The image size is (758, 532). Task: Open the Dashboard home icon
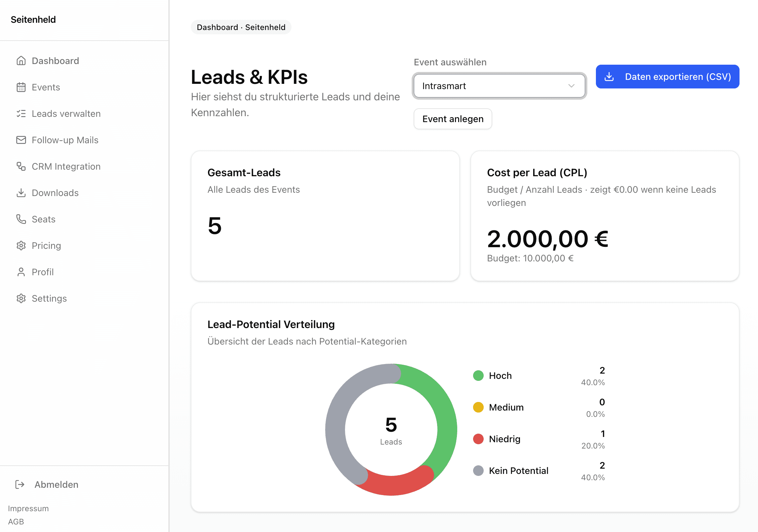click(21, 61)
